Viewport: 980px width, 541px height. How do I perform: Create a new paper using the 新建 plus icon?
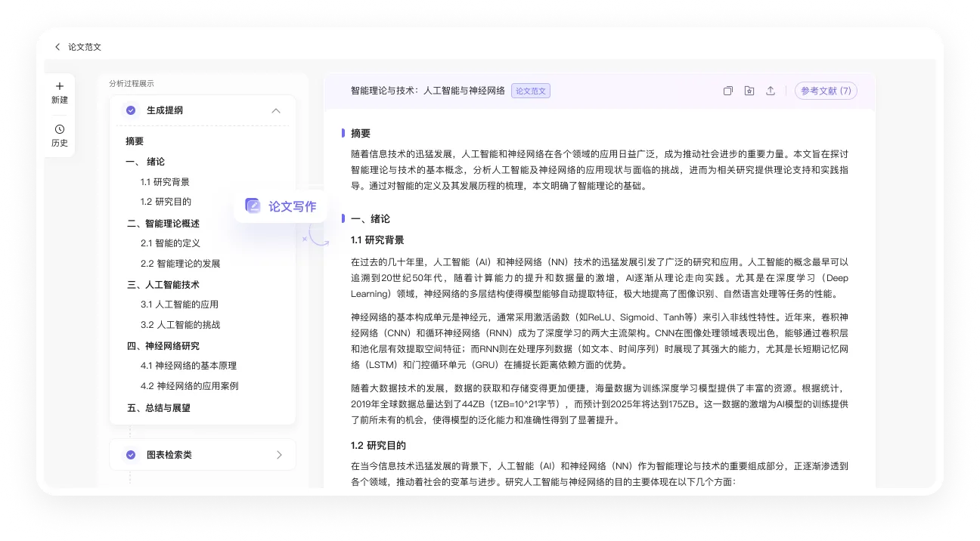pyautogui.click(x=60, y=92)
